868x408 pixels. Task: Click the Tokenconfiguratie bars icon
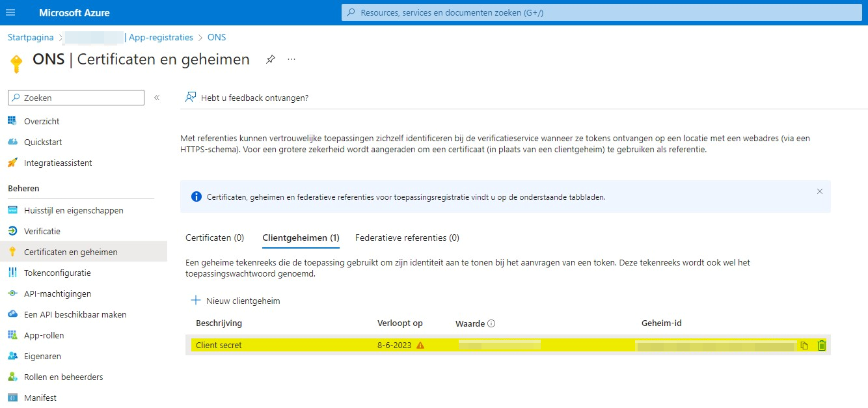click(12, 273)
